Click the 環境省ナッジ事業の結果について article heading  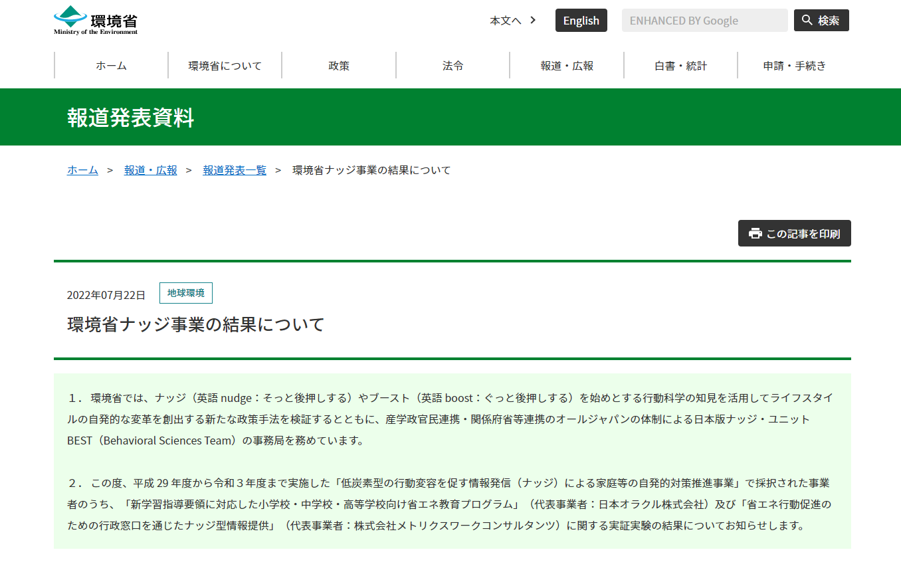196,324
